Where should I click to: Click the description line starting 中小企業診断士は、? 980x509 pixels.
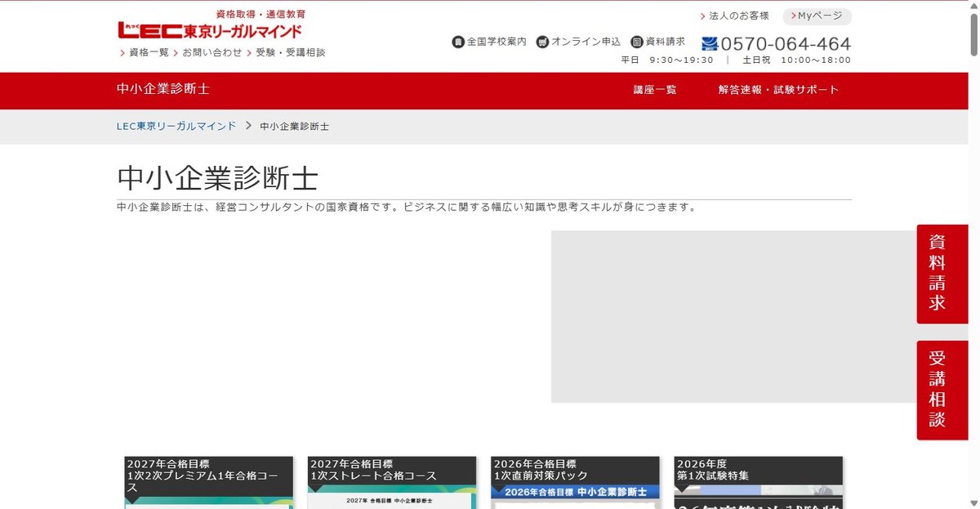(408, 207)
